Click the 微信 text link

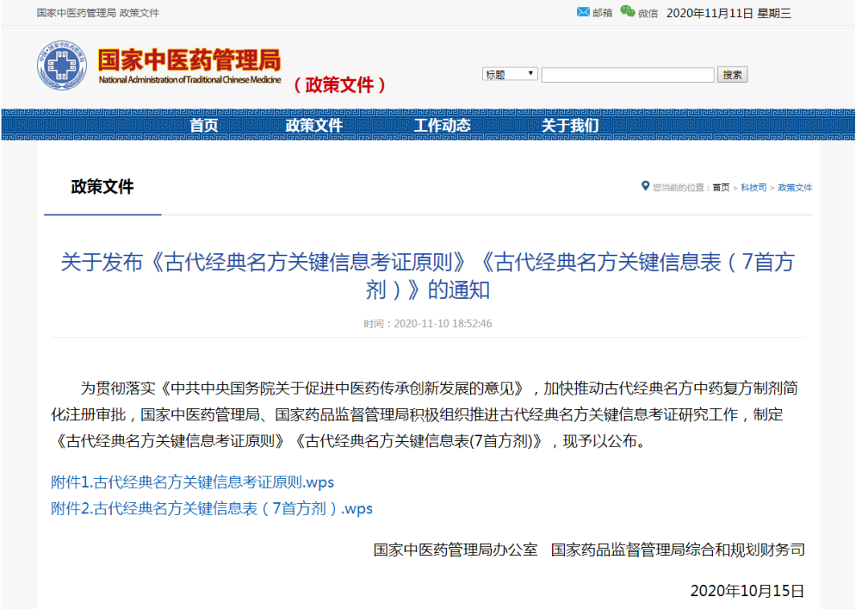pyautogui.click(x=648, y=13)
